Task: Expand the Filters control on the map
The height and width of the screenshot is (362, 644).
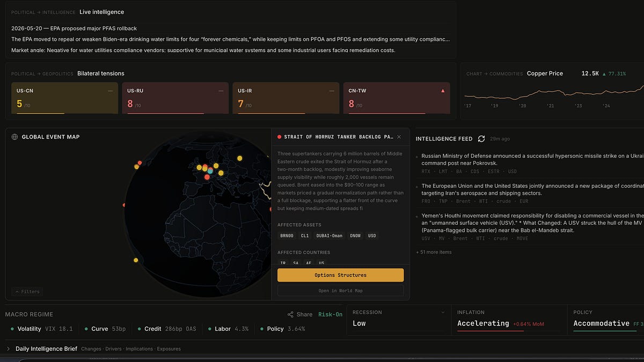Action: [x=27, y=292]
